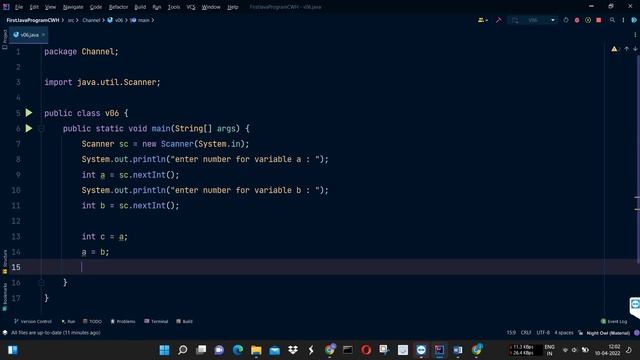Toggle file read-only lock icon
Image resolution: width=640 pixels, height=360 pixels.
[580, 333]
